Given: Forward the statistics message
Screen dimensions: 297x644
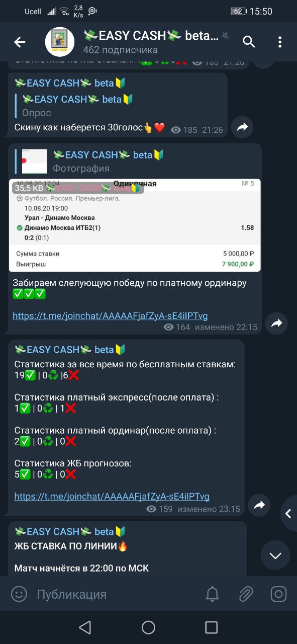Looking at the screenshot, I should click(259, 505).
